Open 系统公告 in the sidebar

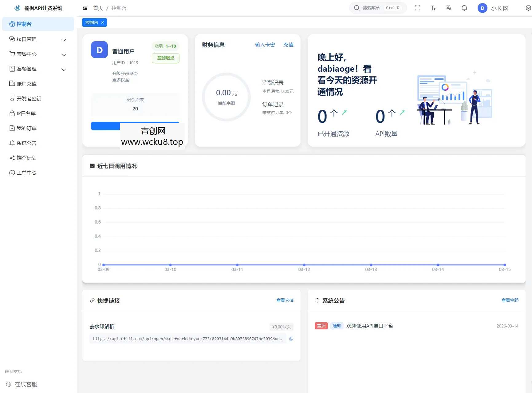point(26,143)
